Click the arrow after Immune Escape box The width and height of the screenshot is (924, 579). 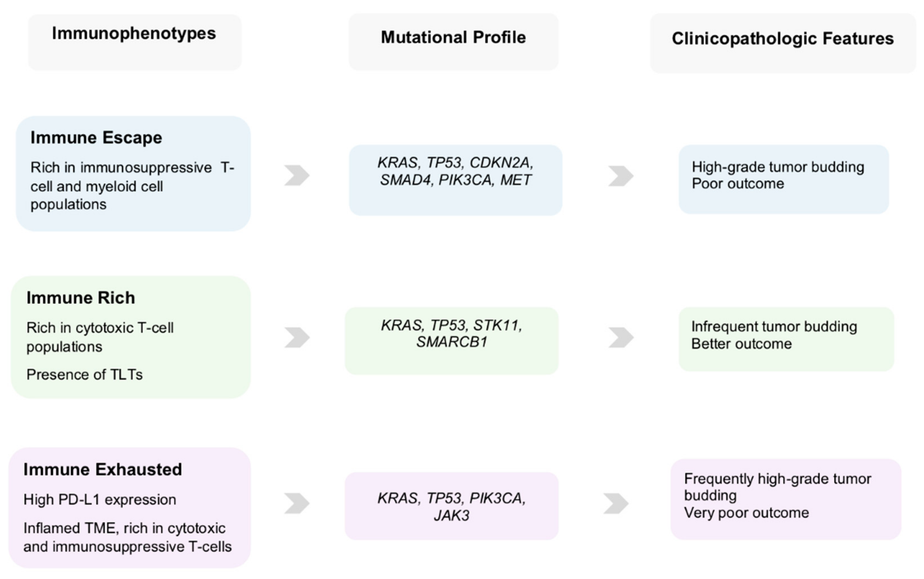click(297, 175)
